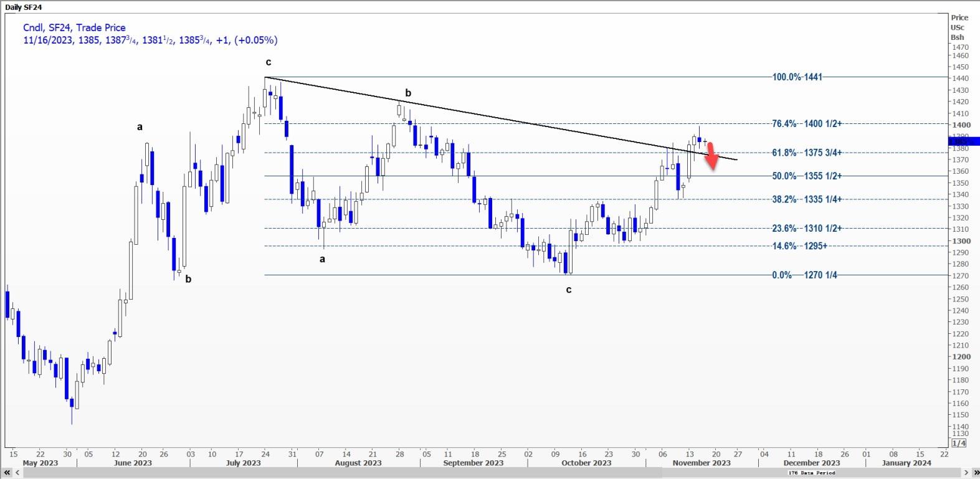Click the 50.0% 1355 1/2+ label
Image resolution: width=980 pixels, height=479 pixels.
(x=807, y=176)
